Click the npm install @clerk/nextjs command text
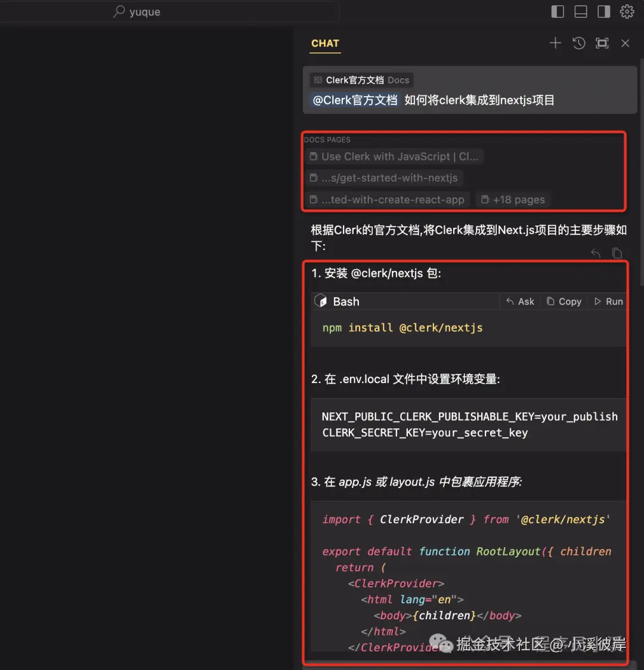Screen dimensions: 644x670 point(402,328)
